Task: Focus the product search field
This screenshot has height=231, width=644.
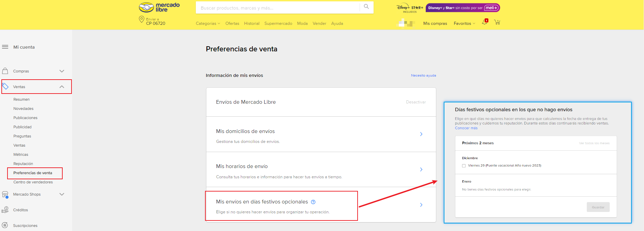Action: (278, 8)
